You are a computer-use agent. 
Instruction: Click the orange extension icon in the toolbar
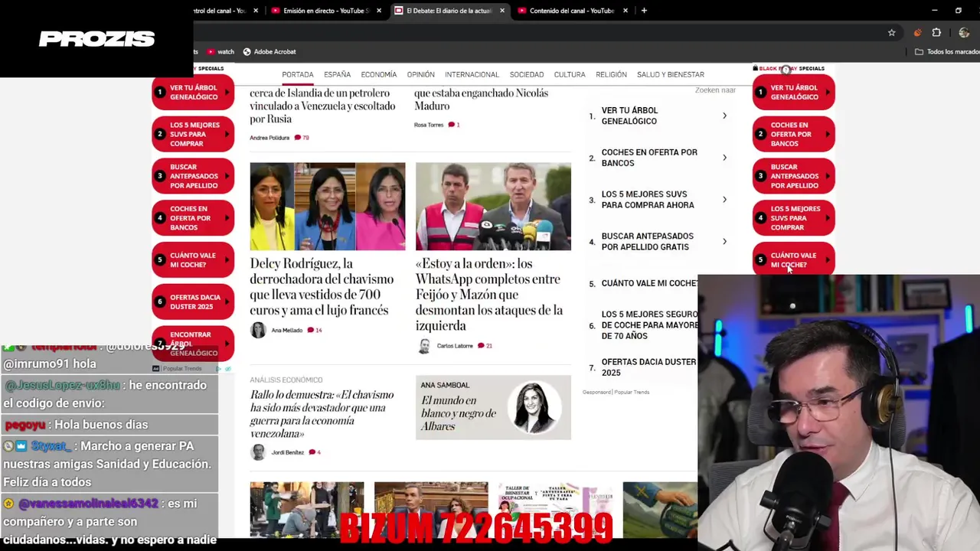pyautogui.click(x=917, y=33)
